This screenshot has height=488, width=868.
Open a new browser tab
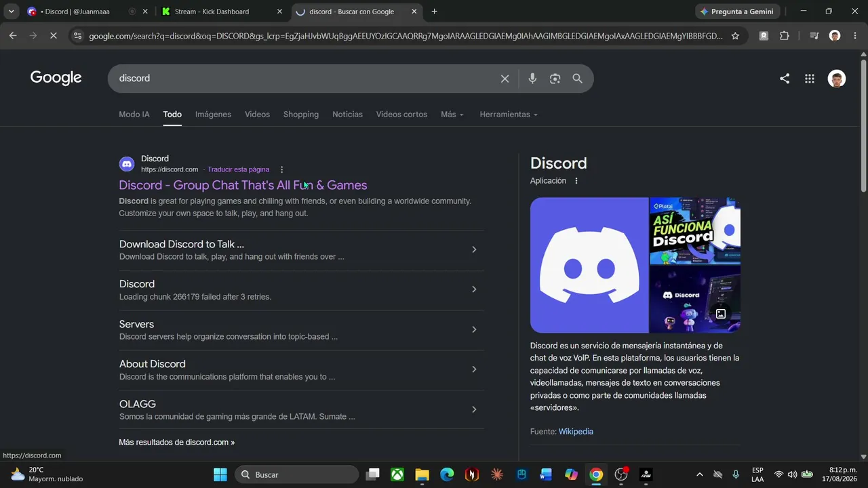pyautogui.click(x=434, y=12)
